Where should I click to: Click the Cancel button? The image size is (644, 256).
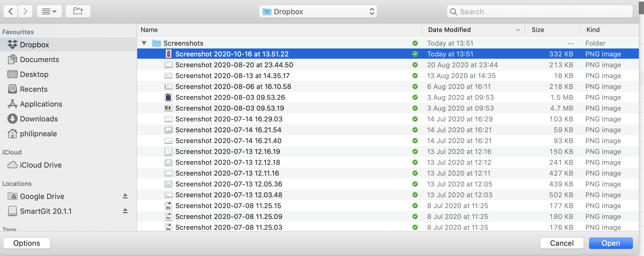[561, 243]
